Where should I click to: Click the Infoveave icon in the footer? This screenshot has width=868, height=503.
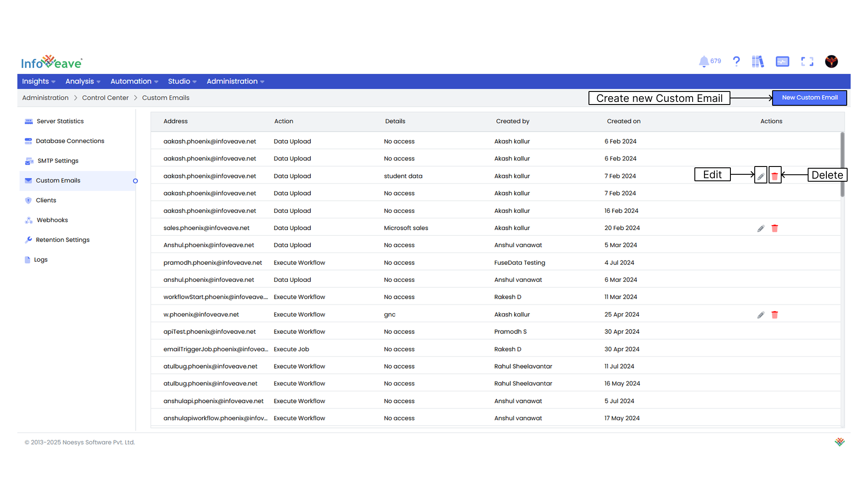[x=839, y=442]
